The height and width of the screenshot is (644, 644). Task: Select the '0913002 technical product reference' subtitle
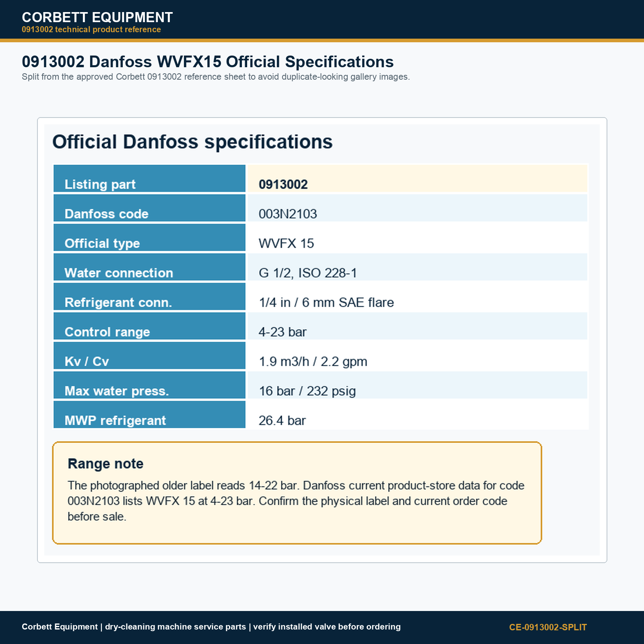pos(91,29)
